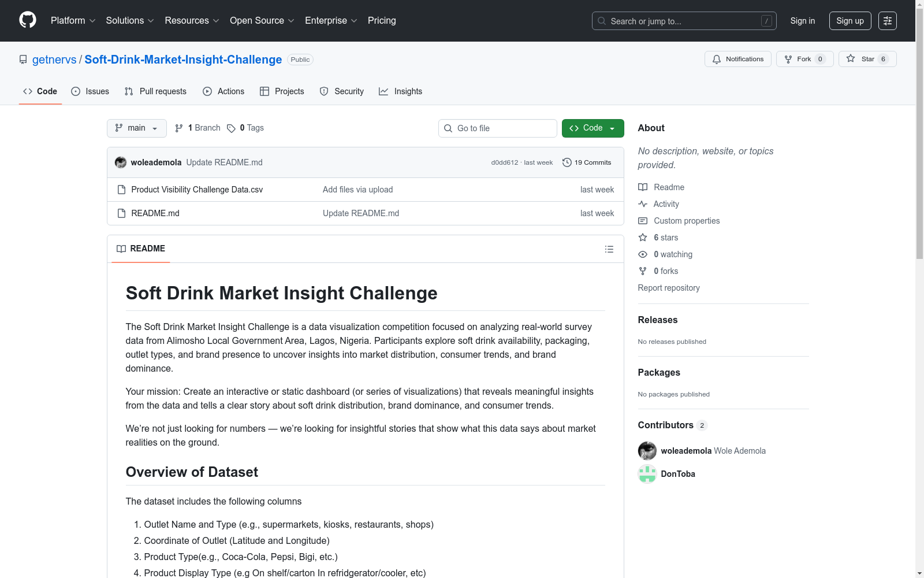Click the fork icon beside 0 forks
Screen dimensions: 924x578
(x=643, y=271)
